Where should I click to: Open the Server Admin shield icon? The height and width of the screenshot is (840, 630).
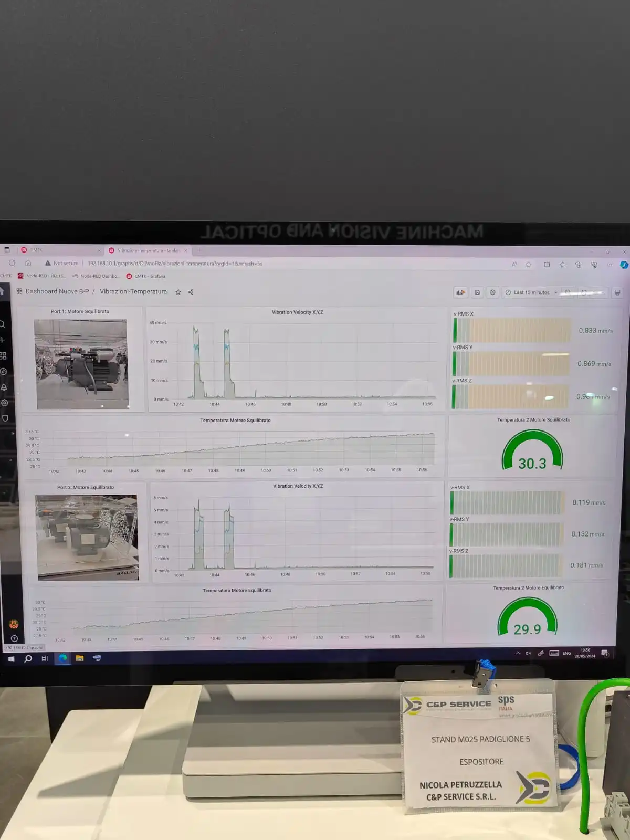[5, 418]
